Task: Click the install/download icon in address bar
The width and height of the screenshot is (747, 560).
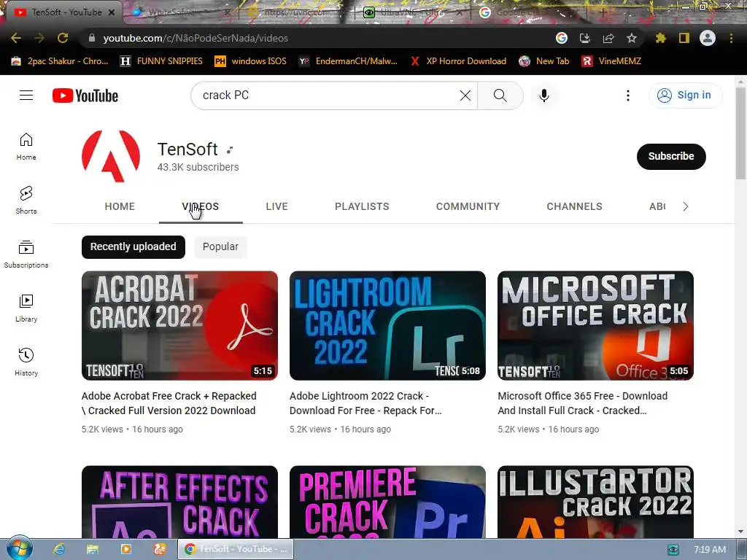Action: tap(585, 38)
